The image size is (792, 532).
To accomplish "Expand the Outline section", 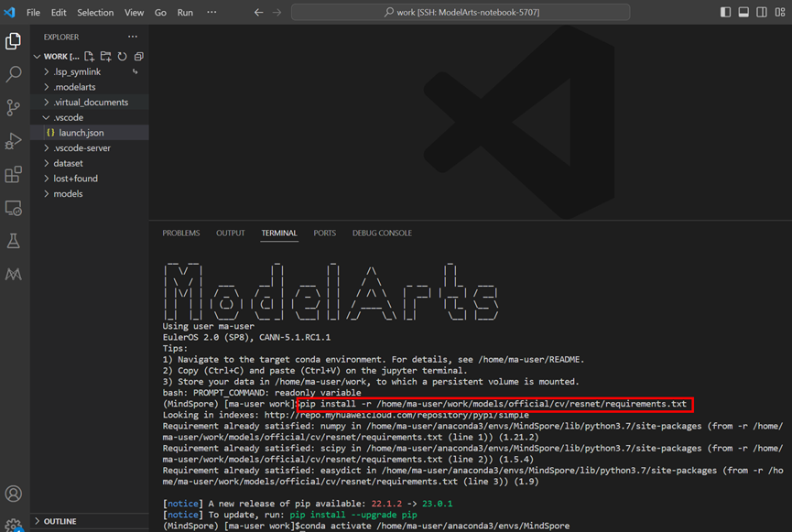I will (38, 521).
